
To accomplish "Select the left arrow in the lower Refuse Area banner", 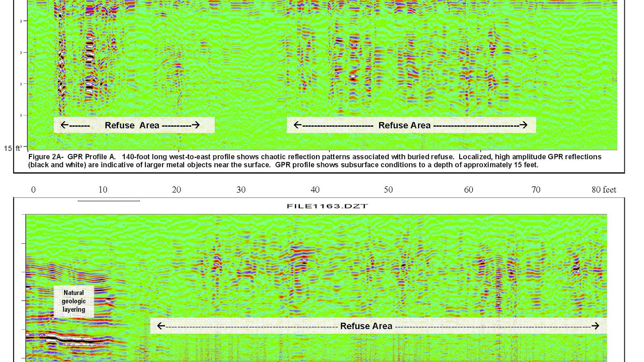I will coord(160,326).
